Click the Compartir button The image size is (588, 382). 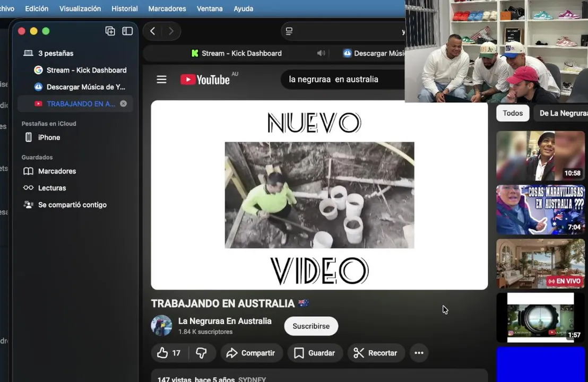pos(251,353)
